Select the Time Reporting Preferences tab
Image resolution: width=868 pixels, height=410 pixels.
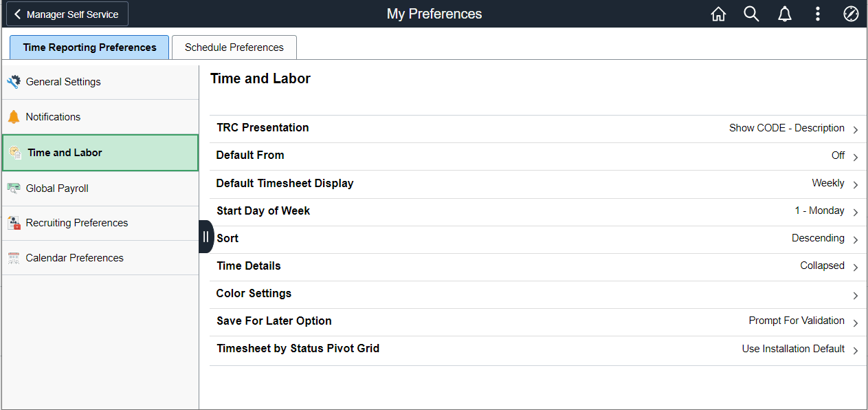[x=89, y=47]
